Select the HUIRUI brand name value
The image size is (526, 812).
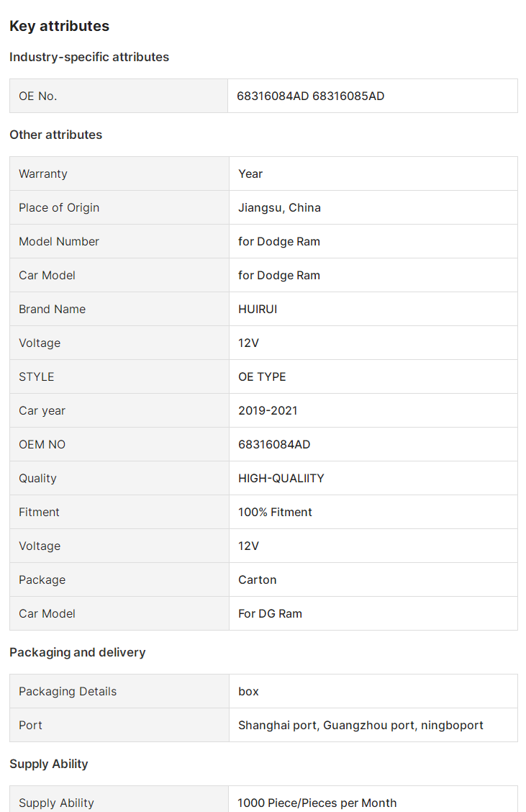pos(258,309)
